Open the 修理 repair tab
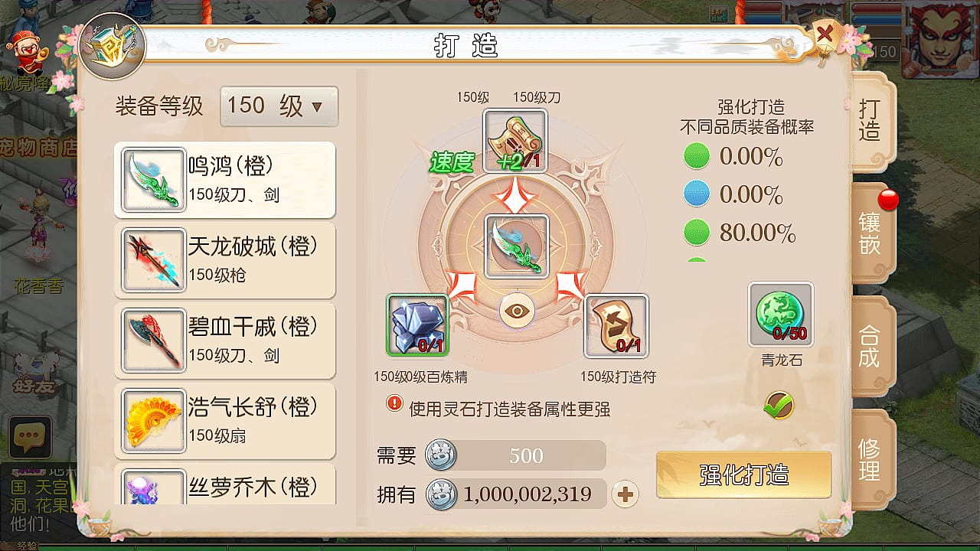Image resolution: width=980 pixels, height=551 pixels. coord(871,459)
